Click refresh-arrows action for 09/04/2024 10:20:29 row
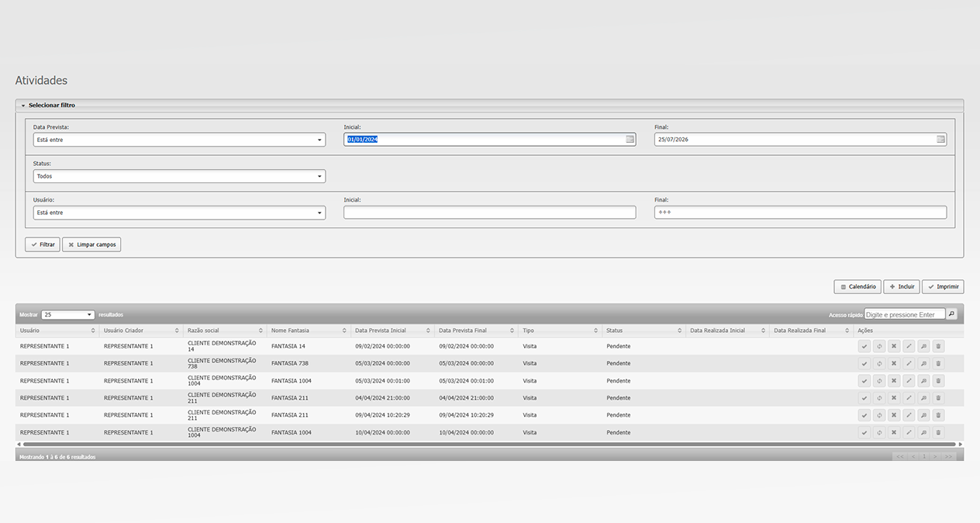Screen dimensions: 980x523 (879, 415)
